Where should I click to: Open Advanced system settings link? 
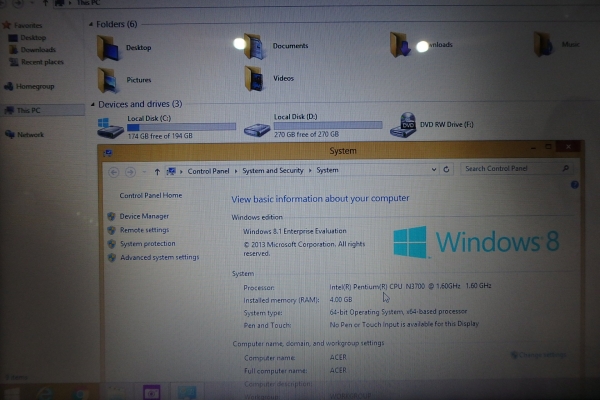coord(160,258)
